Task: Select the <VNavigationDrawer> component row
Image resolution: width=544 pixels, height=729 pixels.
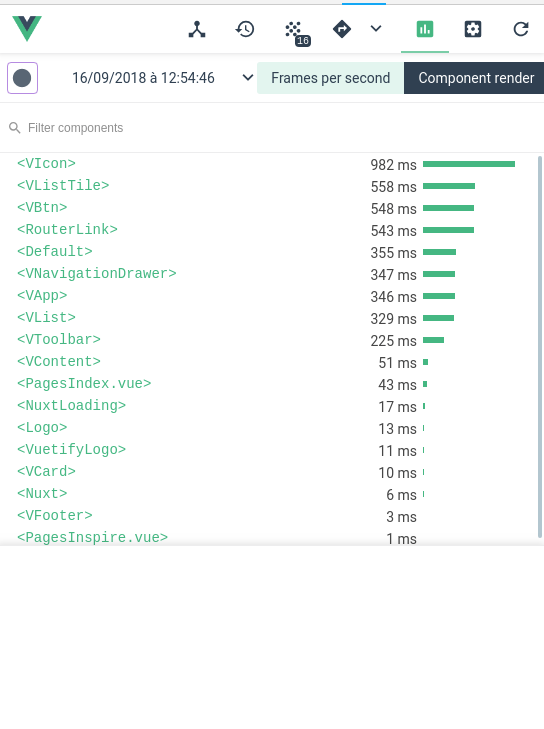Action: coord(269,274)
